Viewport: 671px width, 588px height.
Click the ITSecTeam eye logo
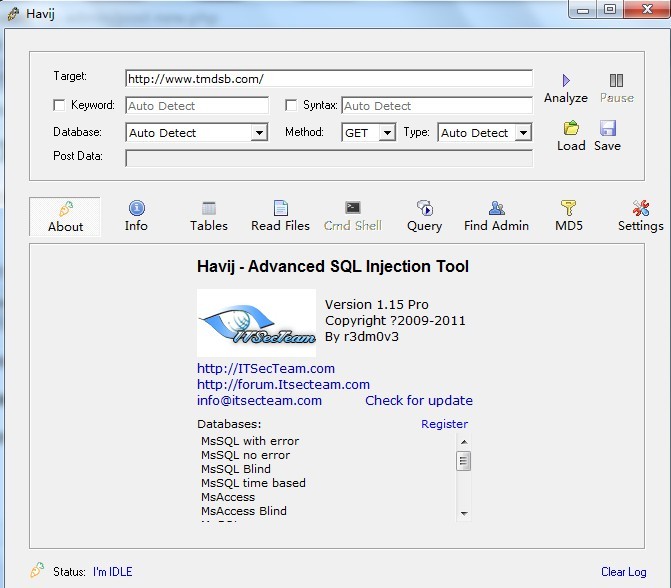[x=256, y=323]
